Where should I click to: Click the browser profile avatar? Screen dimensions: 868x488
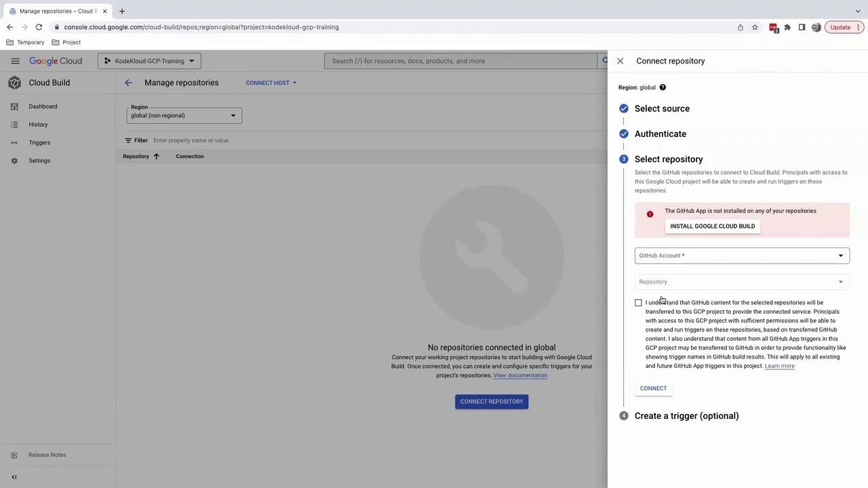click(x=816, y=27)
